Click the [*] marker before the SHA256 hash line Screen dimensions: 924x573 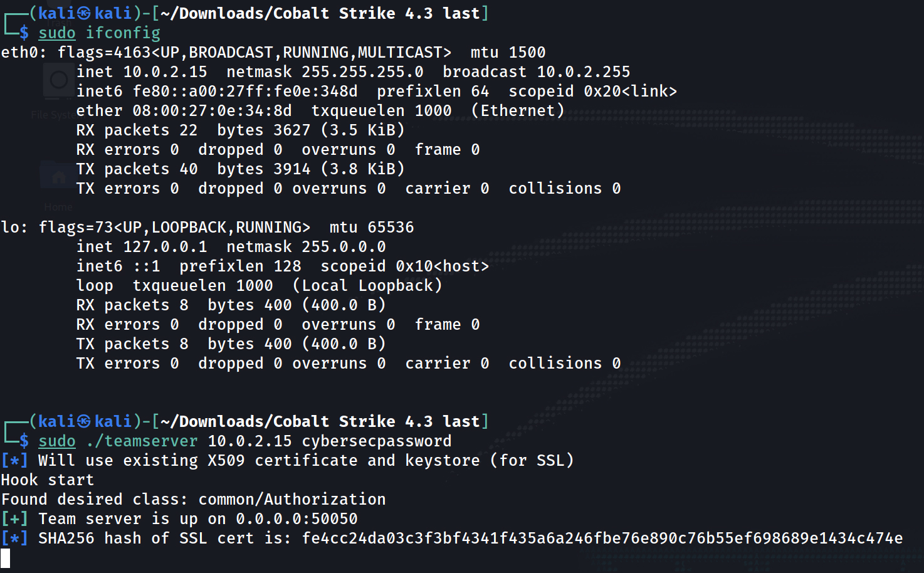point(14,539)
